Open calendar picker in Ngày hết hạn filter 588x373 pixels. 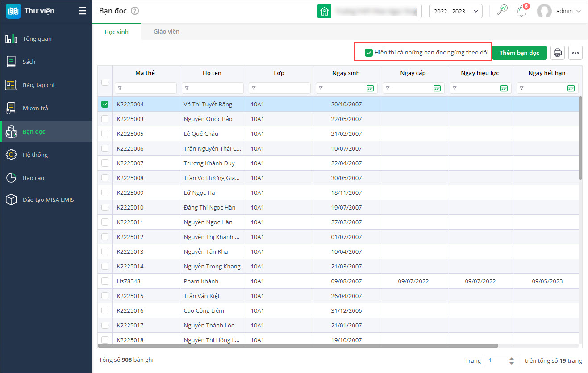[x=571, y=88]
